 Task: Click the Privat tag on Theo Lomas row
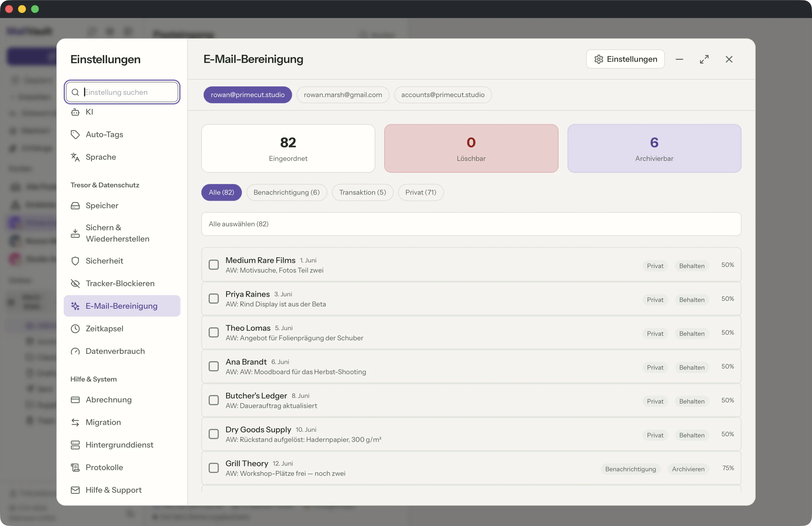click(x=655, y=333)
